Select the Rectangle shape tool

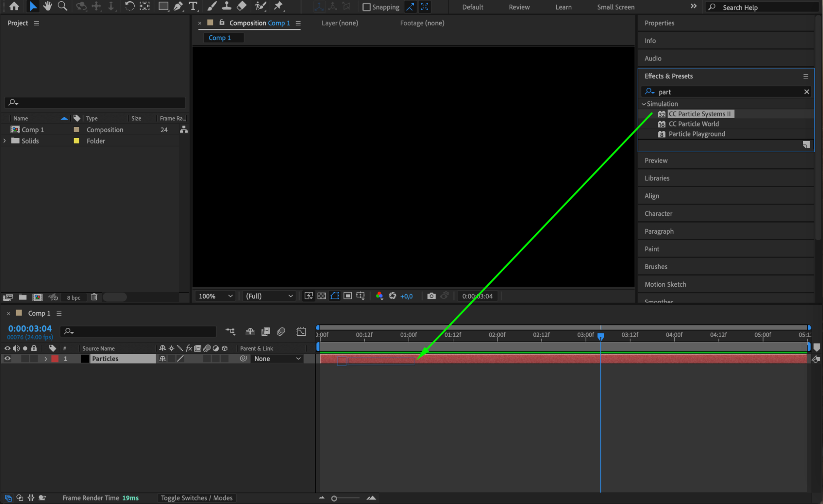click(x=163, y=6)
